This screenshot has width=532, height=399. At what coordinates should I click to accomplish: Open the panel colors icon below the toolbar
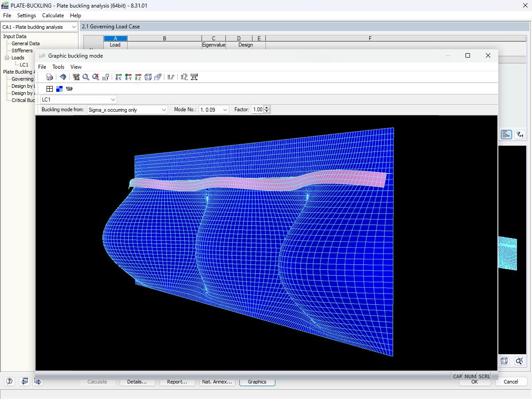59,89
